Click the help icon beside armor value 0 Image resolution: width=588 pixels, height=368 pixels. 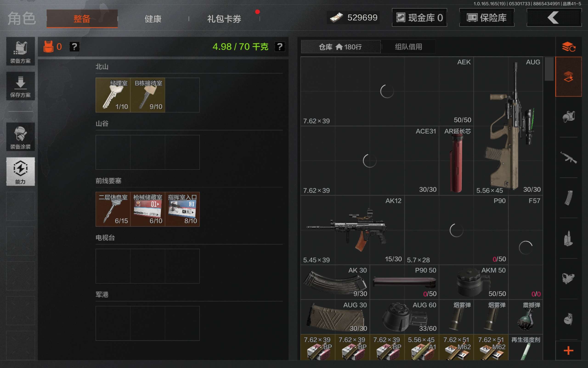coord(74,47)
